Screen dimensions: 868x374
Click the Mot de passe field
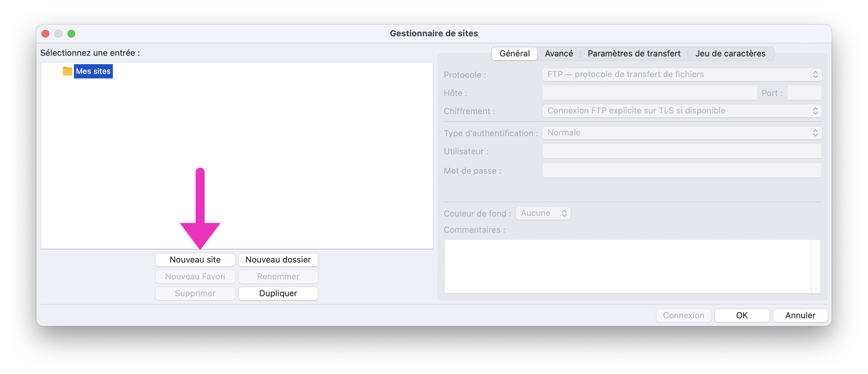pyautogui.click(x=682, y=171)
